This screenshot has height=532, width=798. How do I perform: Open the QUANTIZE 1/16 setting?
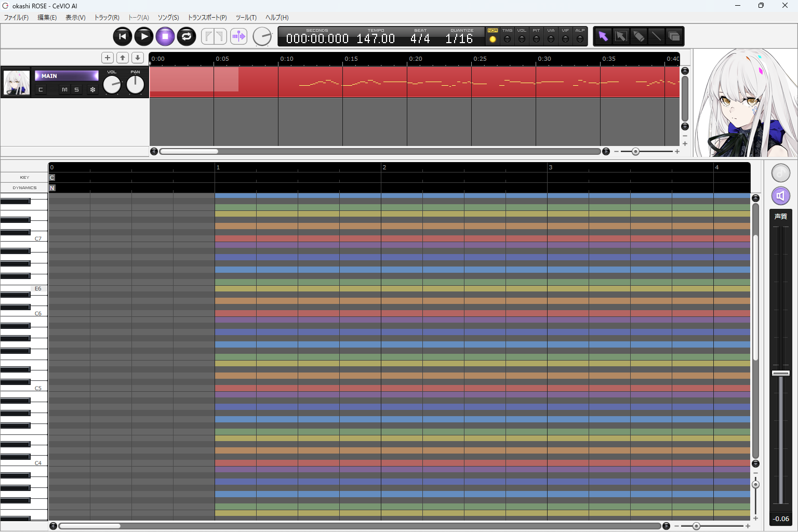click(x=459, y=38)
